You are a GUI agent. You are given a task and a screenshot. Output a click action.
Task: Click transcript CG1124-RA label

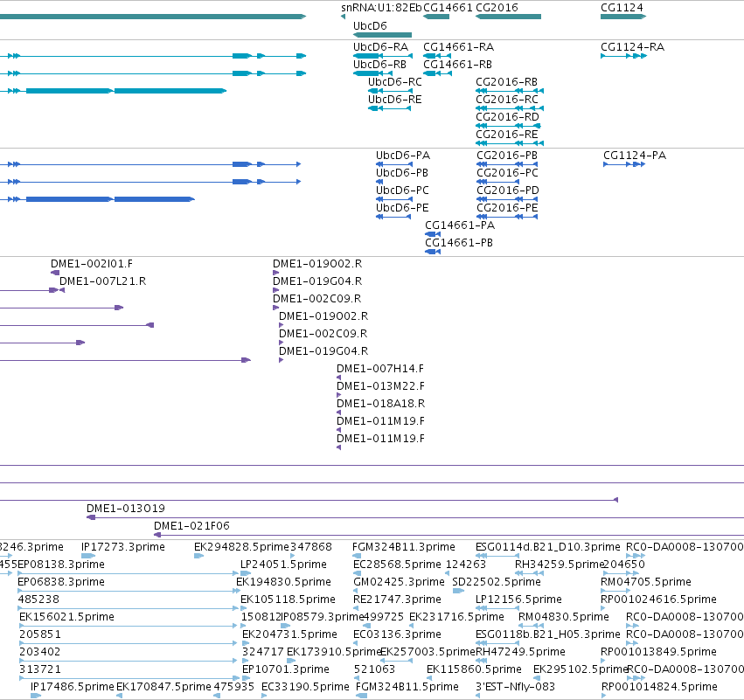pos(632,47)
